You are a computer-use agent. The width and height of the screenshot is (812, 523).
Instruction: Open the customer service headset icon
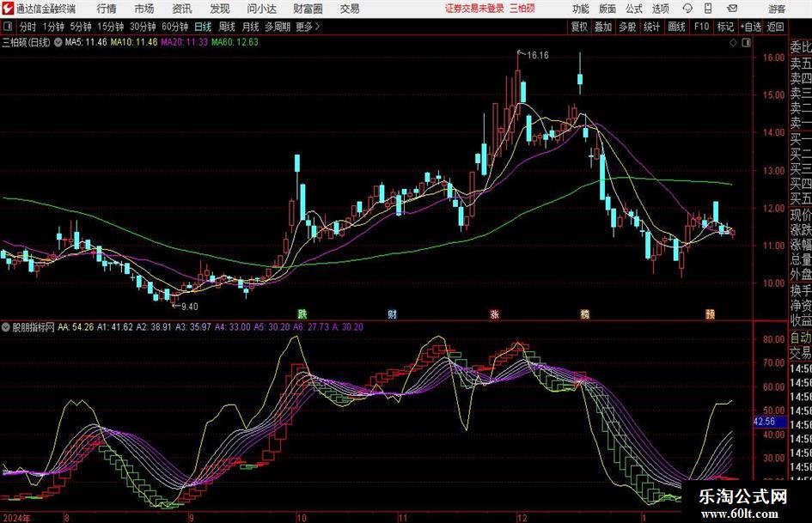pyautogui.click(x=687, y=9)
